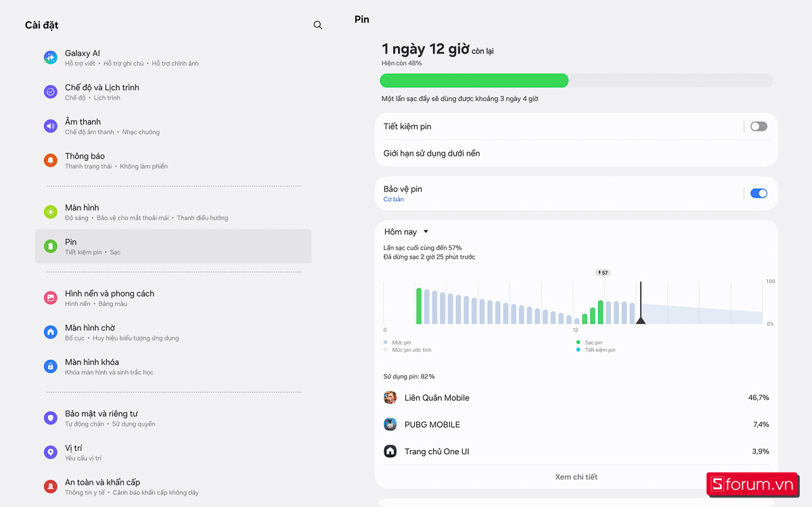Open Bảo mật và riêng tư settings
Image resolution: width=812 pixels, height=507 pixels.
coord(101,418)
